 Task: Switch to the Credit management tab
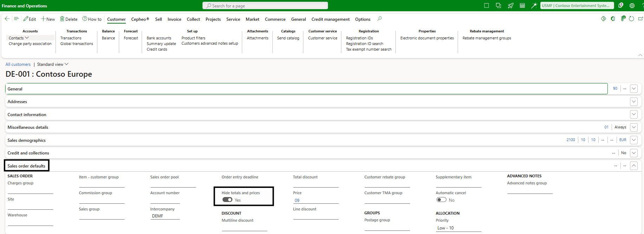(x=330, y=19)
